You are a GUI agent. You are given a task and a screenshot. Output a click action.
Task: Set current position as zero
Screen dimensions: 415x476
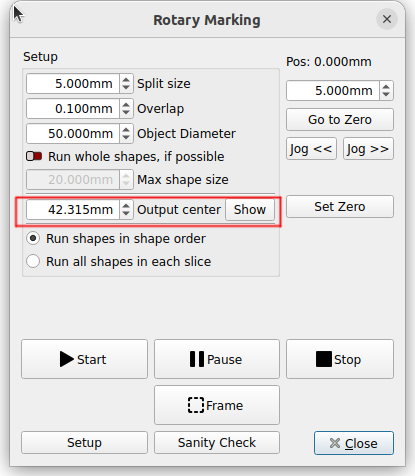340,207
